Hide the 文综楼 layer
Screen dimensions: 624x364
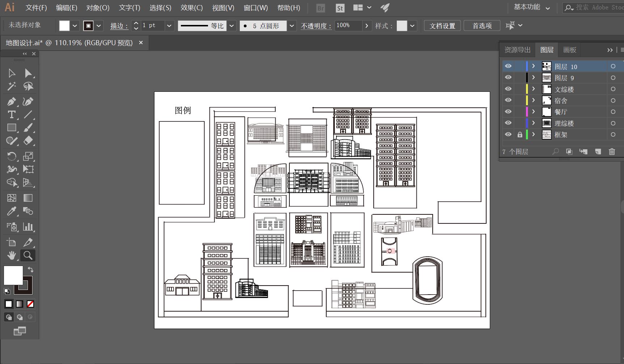508,89
